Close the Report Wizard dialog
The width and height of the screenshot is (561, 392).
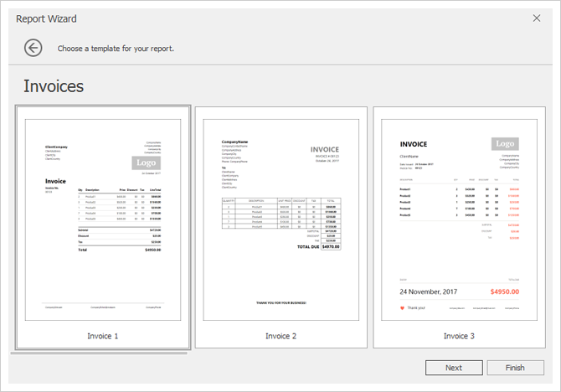point(537,18)
